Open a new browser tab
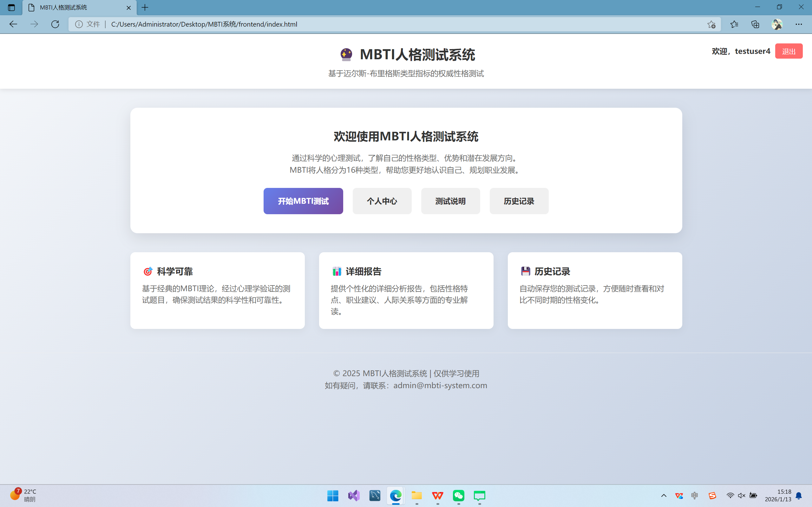 click(145, 7)
